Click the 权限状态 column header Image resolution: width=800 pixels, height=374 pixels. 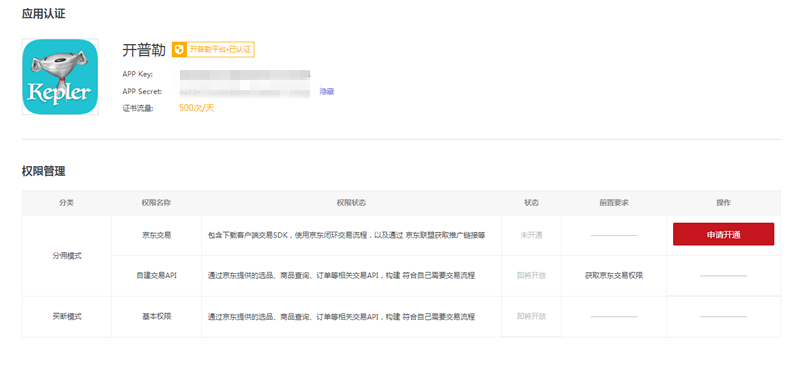pyautogui.click(x=351, y=203)
